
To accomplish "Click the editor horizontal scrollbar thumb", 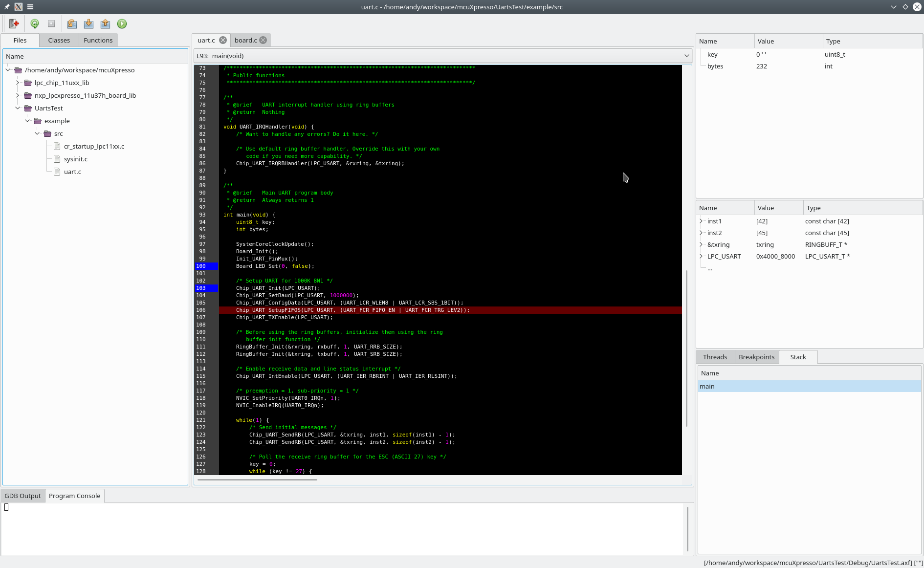I will (x=257, y=480).
